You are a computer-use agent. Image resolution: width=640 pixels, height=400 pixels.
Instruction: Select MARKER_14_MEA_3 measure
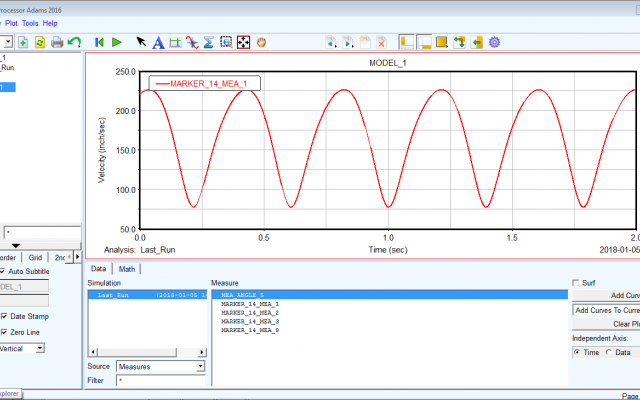pos(250,322)
